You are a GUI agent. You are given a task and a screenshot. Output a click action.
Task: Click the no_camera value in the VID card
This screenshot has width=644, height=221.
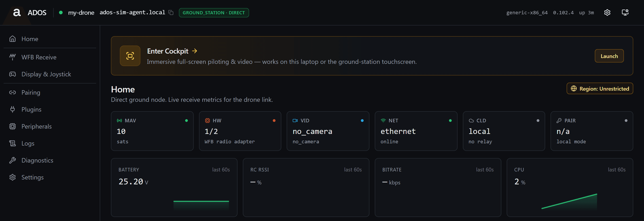pos(312,131)
